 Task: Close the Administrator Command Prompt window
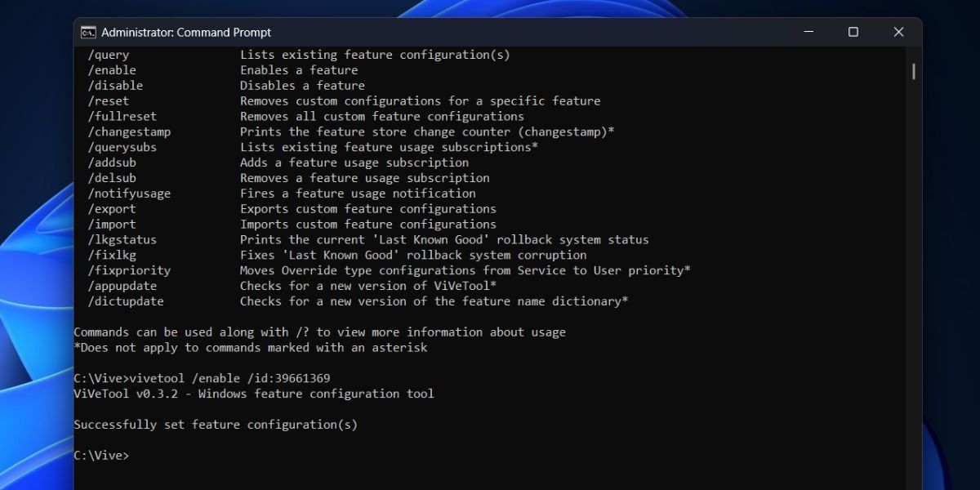click(898, 33)
